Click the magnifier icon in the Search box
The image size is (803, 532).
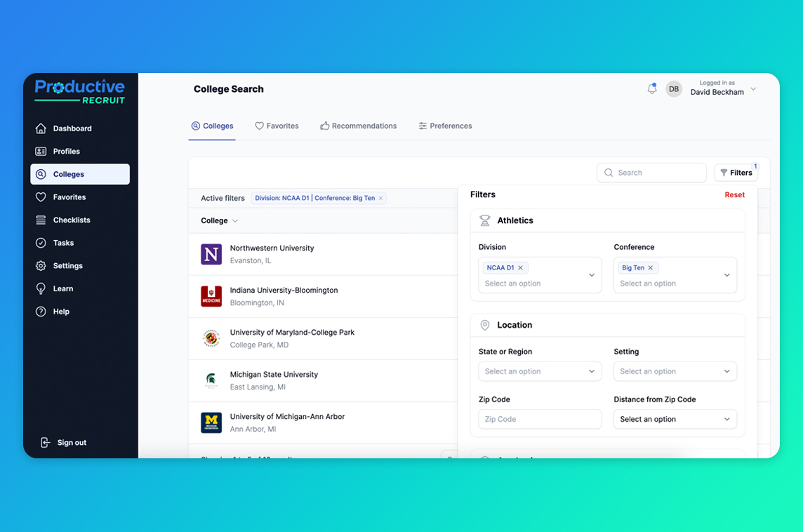pos(609,173)
